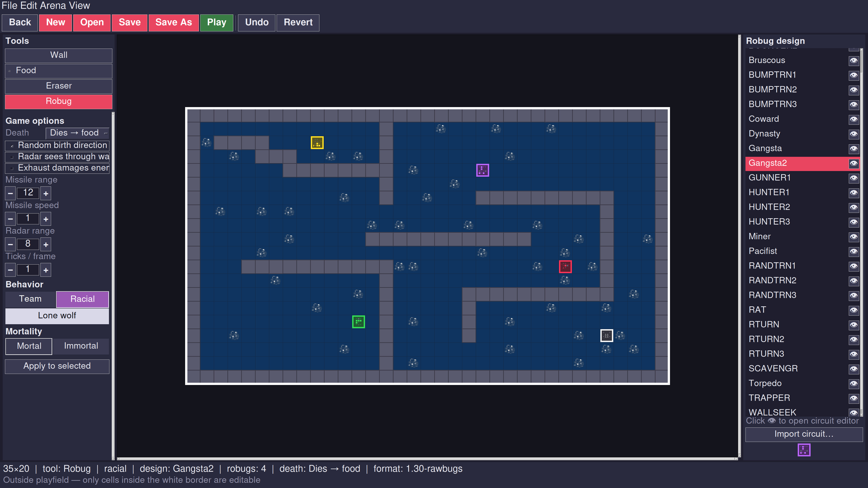The width and height of the screenshot is (868, 488).
Task: Toggle Radar sees through walls checkbox
Action: (57, 157)
